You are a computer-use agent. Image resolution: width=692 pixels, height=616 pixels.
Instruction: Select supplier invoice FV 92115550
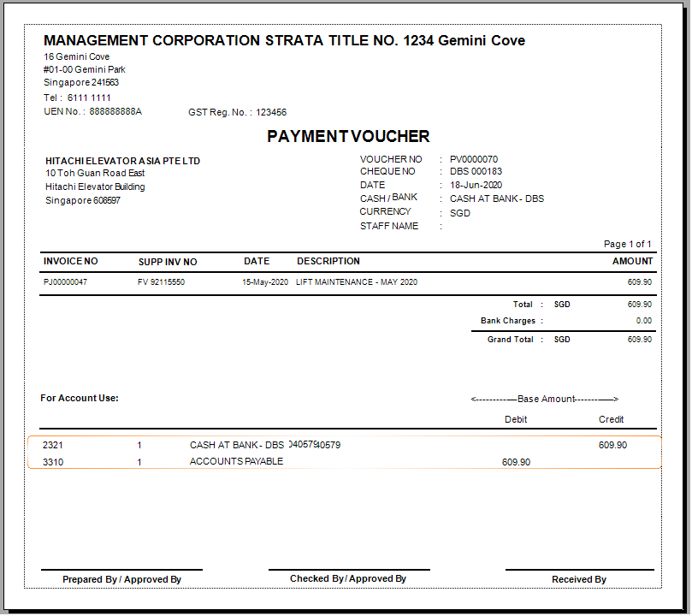coord(161,282)
